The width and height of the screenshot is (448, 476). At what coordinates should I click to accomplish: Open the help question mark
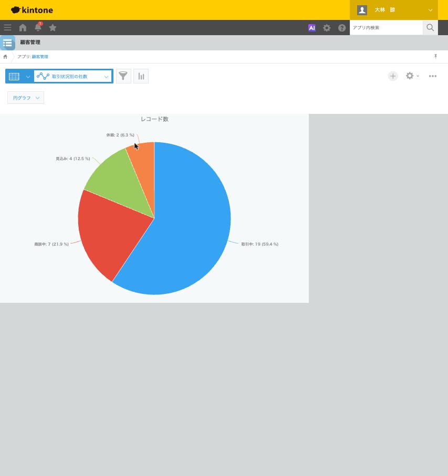click(342, 28)
